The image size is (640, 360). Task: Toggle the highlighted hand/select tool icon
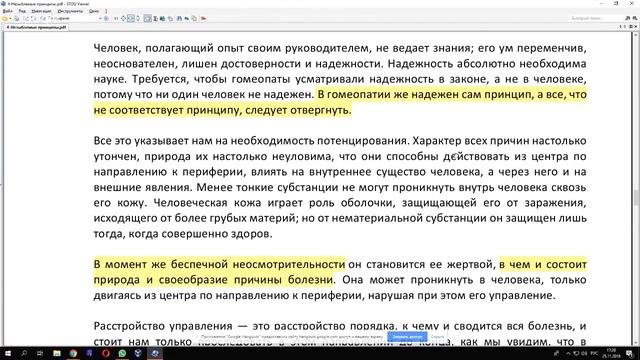point(147,18)
